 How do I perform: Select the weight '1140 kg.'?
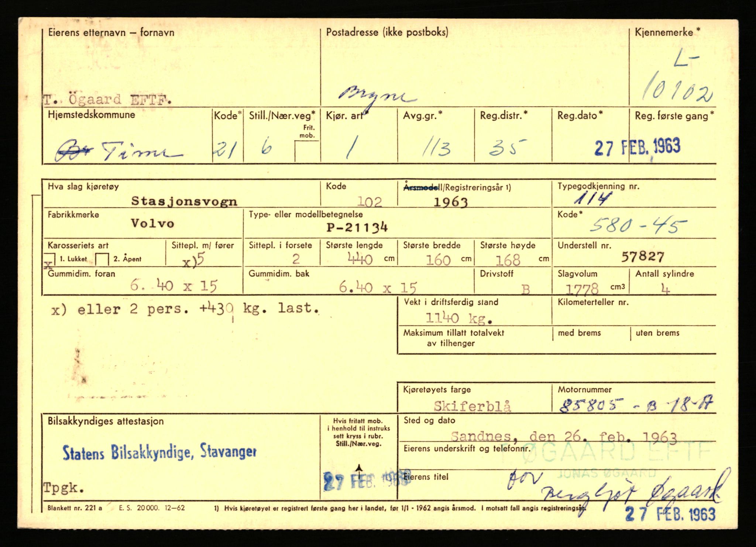click(459, 318)
